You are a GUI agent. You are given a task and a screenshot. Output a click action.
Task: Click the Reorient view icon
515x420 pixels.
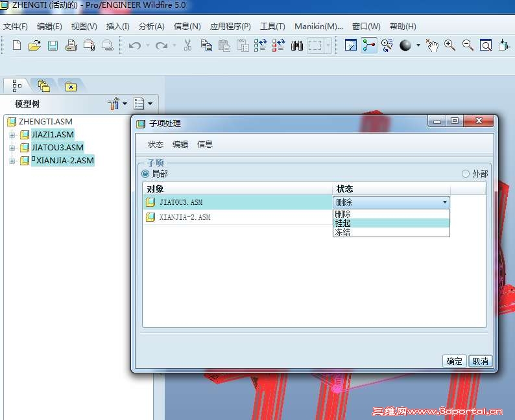point(504,45)
